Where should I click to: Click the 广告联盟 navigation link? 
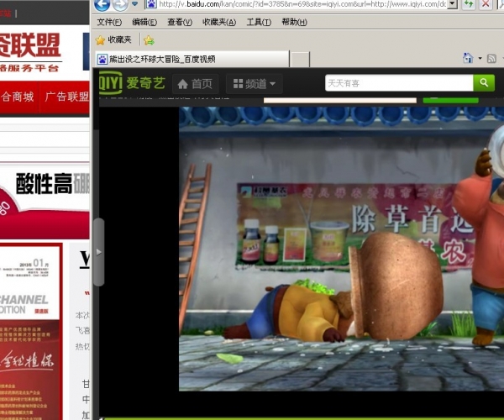pos(66,97)
